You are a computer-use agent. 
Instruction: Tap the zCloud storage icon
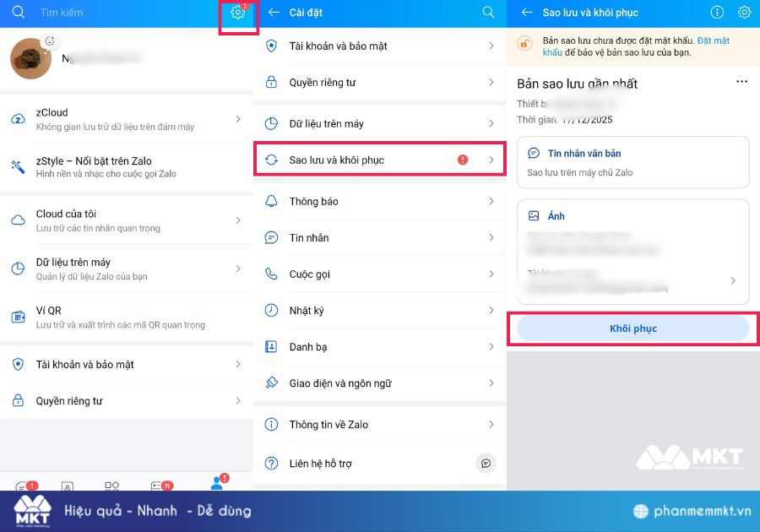point(15,118)
